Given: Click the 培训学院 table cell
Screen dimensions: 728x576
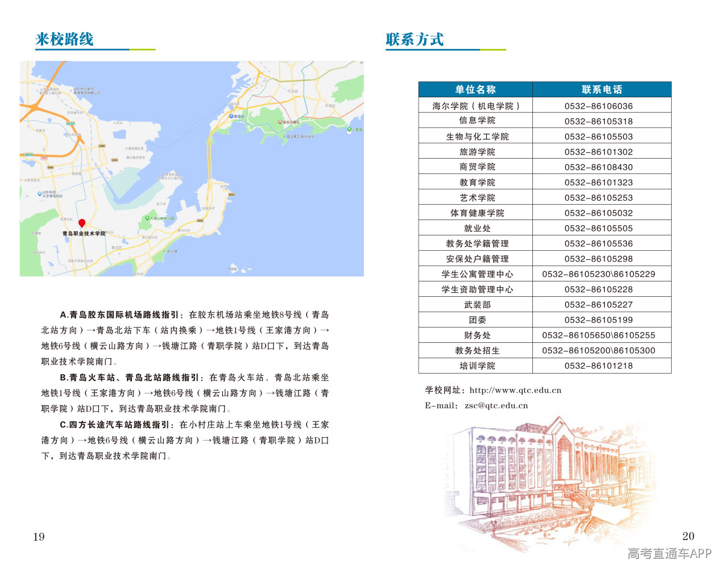Looking at the screenshot, I should click(477, 366).
